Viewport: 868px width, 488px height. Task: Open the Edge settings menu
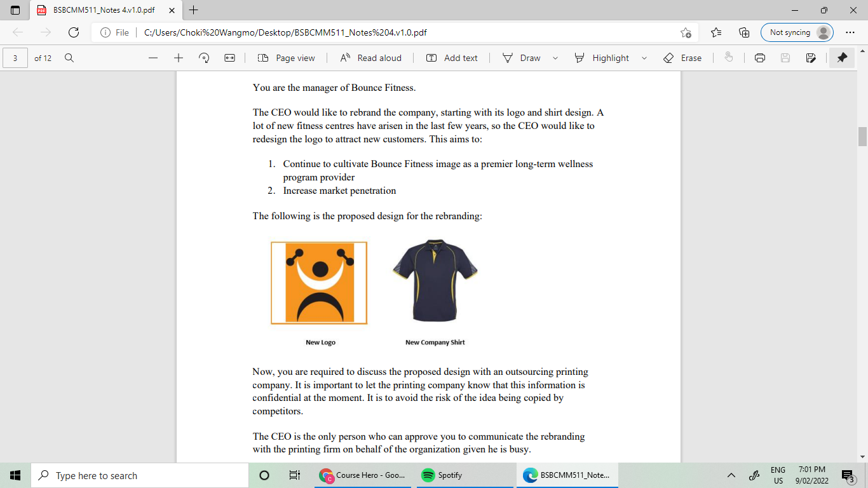[850, 32]
